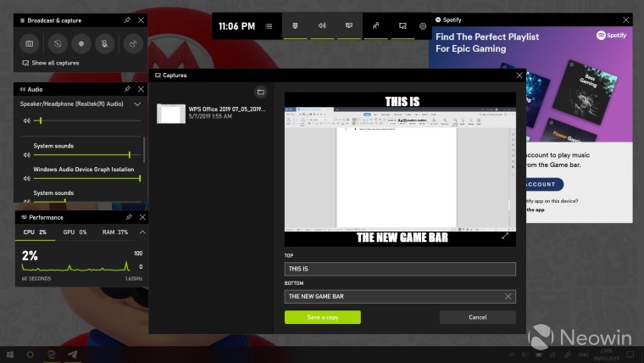This screenshot has height=363, width=644.
Task: Adjust Windows Audio Device Graph Isolation slider
Action: (87, 178)
